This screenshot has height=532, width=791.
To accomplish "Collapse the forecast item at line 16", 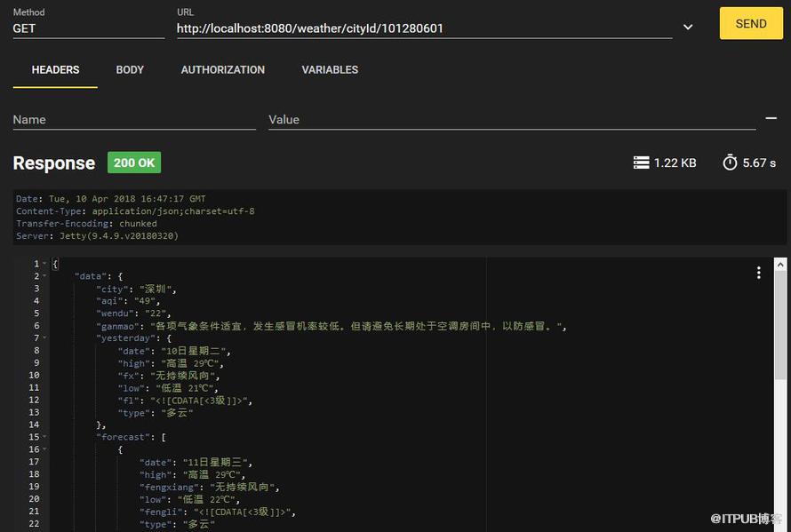I will click(x=44, y=449).
